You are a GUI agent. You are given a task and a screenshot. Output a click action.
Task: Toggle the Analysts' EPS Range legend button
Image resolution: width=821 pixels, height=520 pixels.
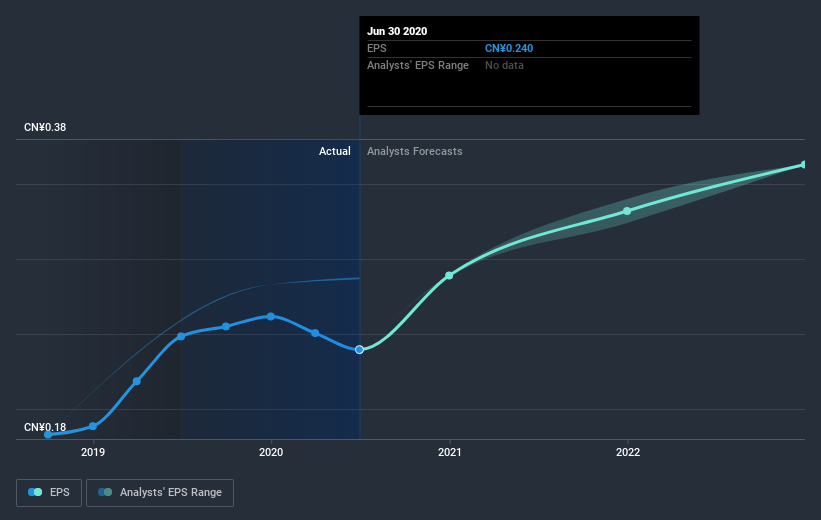pyautogui.click(x=160, y=492)
